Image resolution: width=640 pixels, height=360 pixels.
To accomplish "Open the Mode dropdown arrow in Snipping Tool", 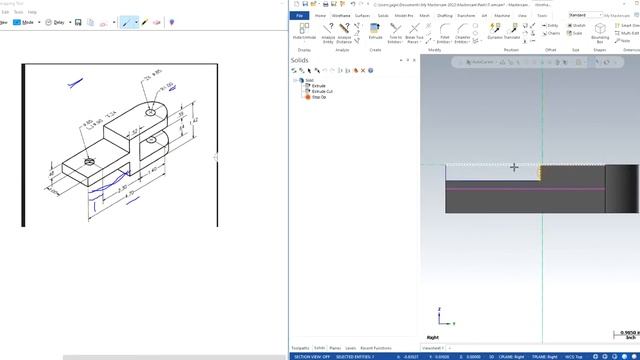I will tap(39, 22).
